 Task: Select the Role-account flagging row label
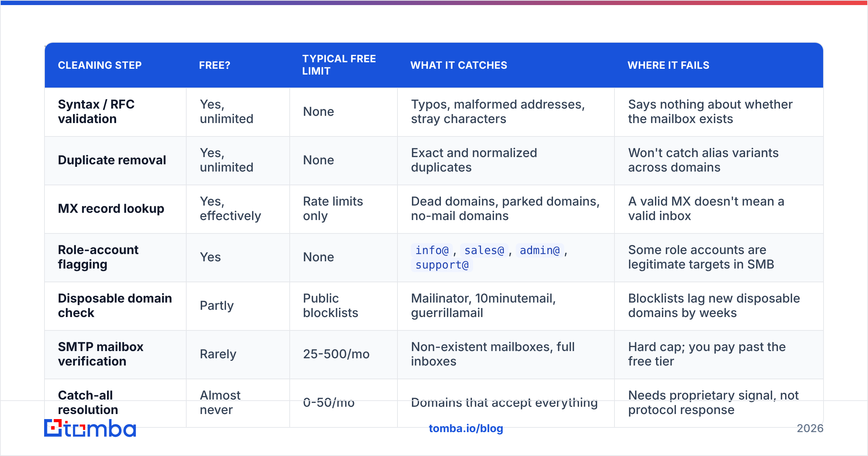tap(98, 257)
